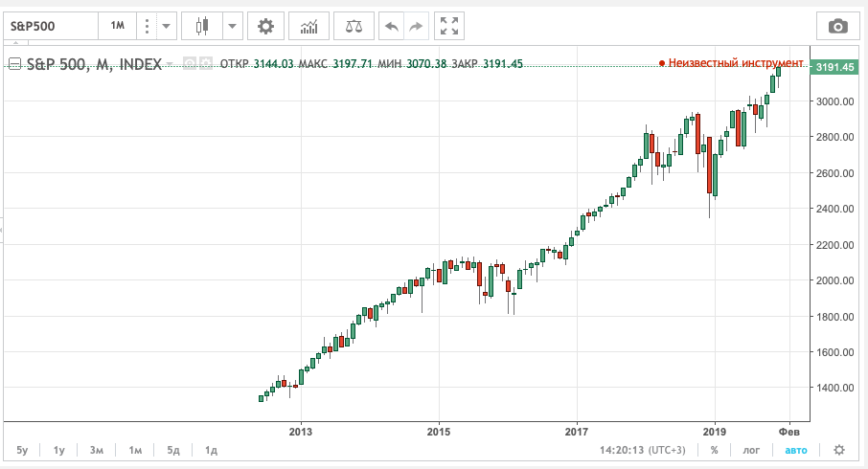Click the 2000.00 price axis label

coord(834,280)
